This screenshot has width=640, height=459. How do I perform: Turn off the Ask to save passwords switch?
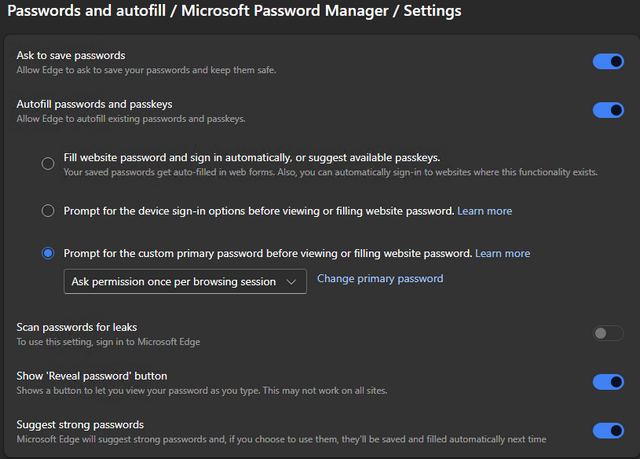[608, 62]
